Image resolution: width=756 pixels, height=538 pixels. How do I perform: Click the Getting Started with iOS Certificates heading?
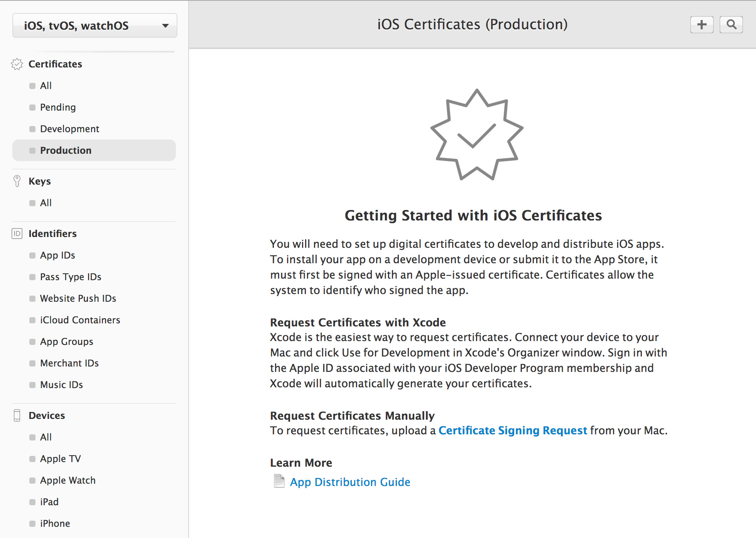[473, 215]
